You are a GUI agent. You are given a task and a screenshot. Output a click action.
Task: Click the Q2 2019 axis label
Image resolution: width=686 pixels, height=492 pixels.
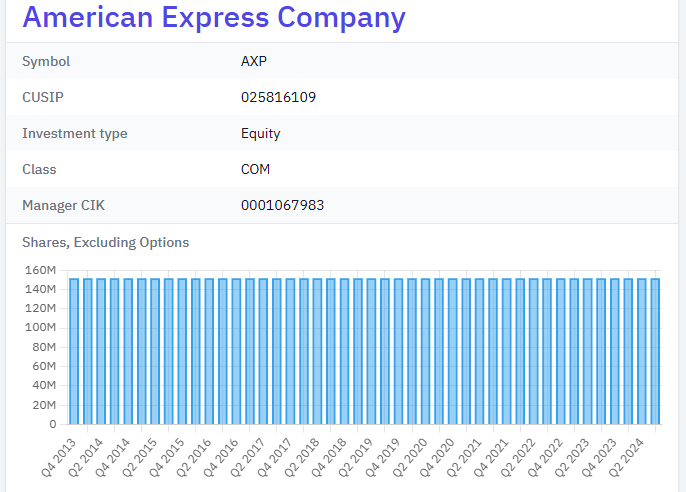357,457
